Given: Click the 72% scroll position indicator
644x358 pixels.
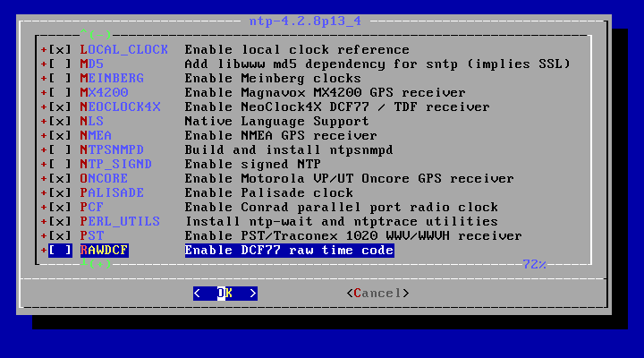Looking at the screenshot, I should [534, 265].
